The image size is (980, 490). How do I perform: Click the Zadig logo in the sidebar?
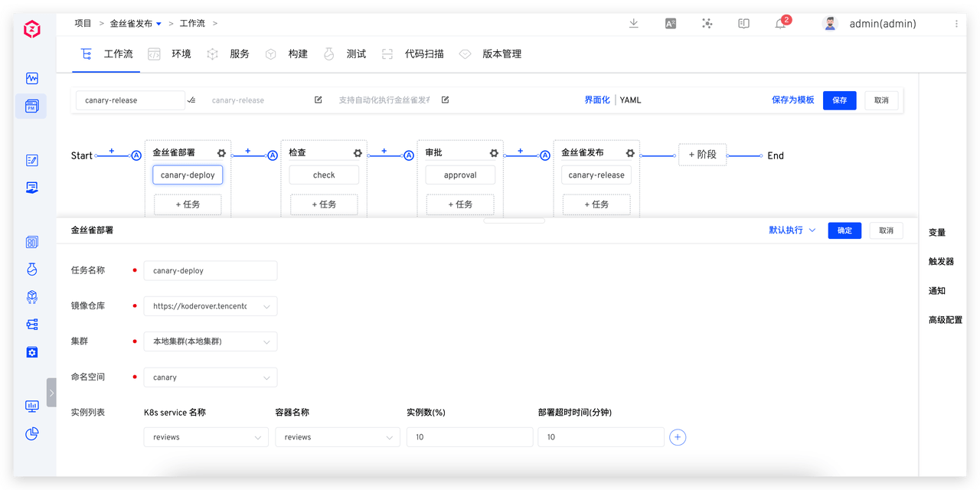[x=31, y=29]
